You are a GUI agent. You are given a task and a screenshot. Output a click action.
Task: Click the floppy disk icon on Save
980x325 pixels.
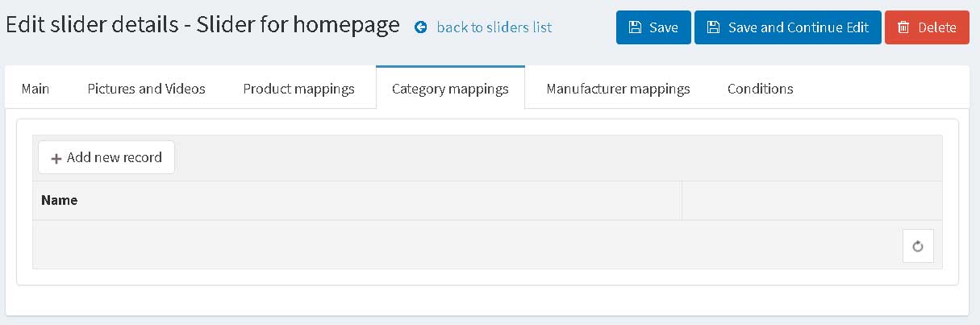(635, 27)
